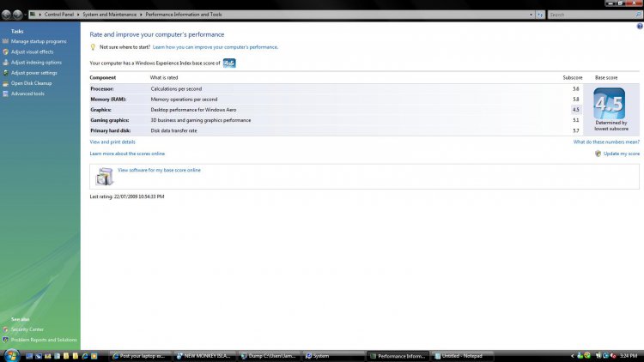Viewport: 644px width, 362px height.
Task: Click the Adjust indexing options icon
Action: tap(5, 63)
